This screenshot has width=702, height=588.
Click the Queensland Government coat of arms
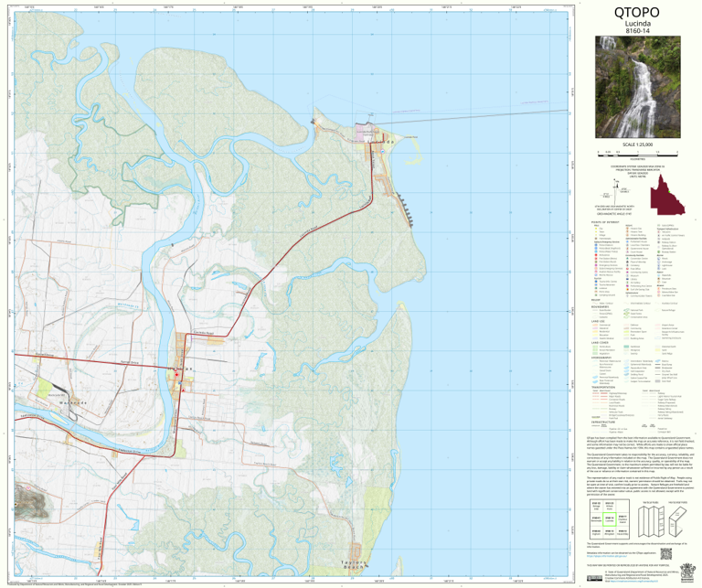(686, 572)
